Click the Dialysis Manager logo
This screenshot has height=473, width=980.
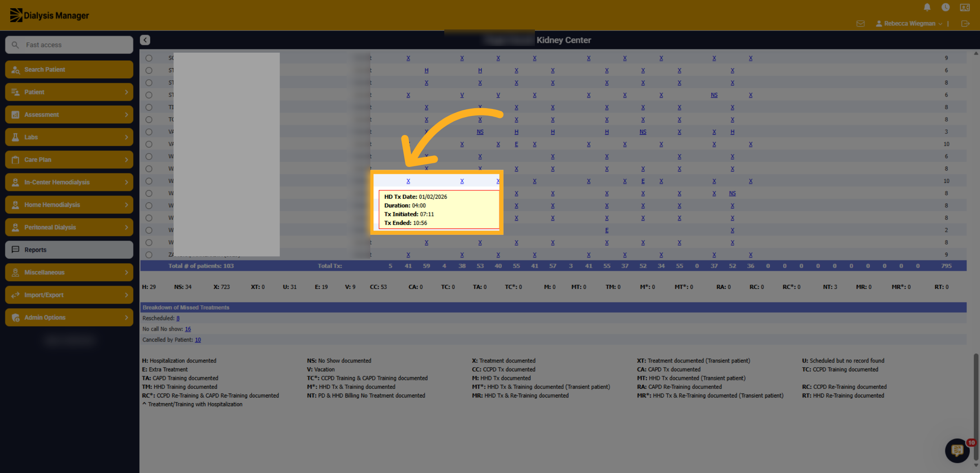coord(49,15)
